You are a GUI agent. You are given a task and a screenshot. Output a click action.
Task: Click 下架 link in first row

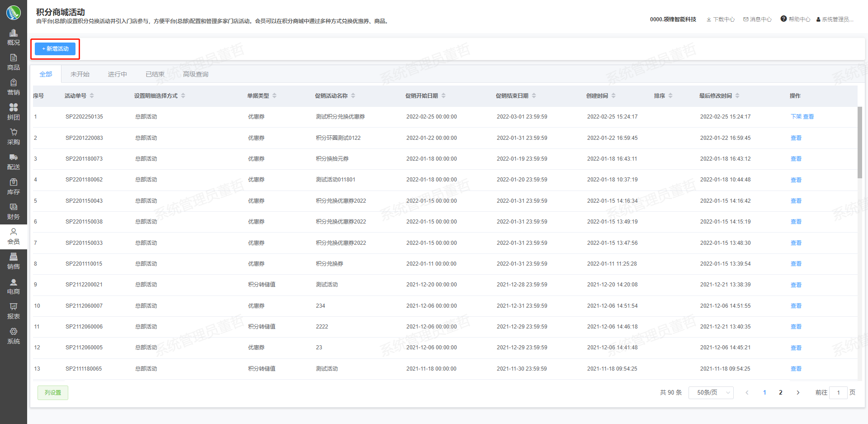point(796,117)
